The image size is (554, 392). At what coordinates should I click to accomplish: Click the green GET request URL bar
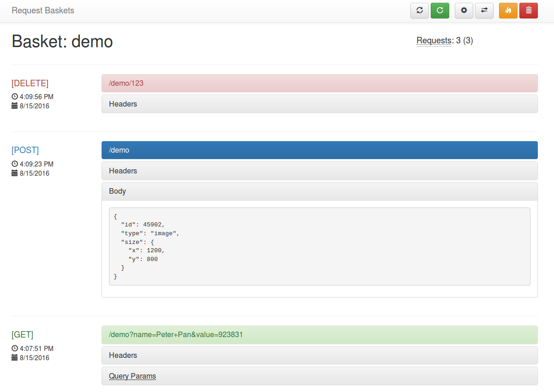(319, 334)
